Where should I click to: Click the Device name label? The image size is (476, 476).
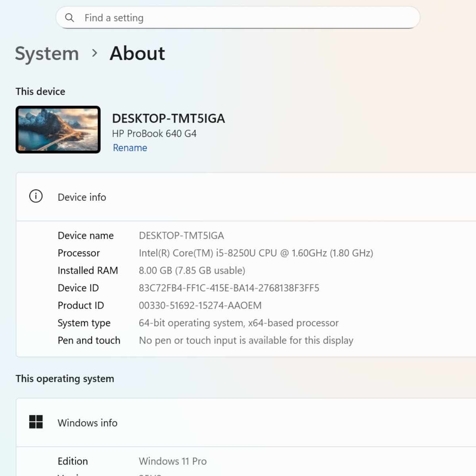coord(86,236)
